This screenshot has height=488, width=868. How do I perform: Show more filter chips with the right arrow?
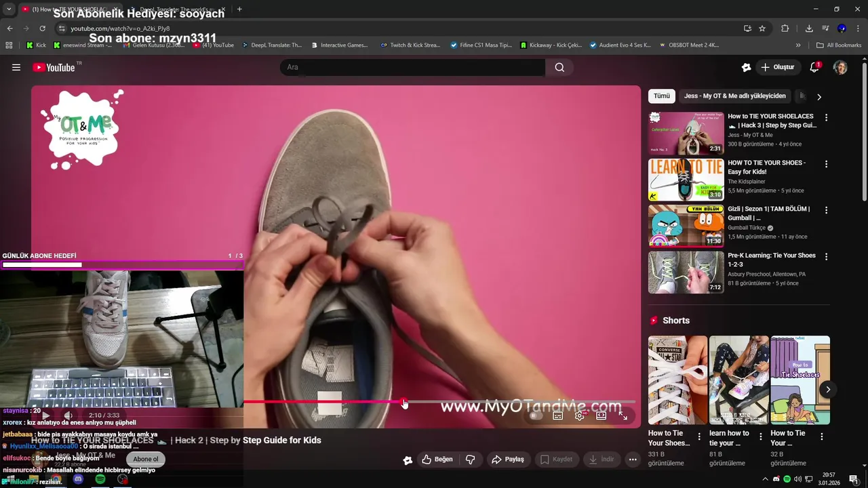coord(818,97)
